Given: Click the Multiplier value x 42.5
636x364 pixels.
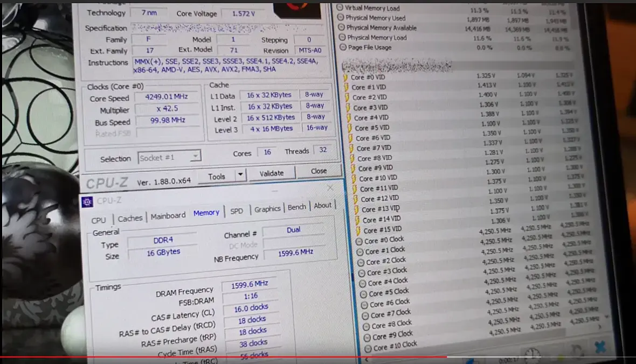Looking at the screenshot, I should [167, 109].
